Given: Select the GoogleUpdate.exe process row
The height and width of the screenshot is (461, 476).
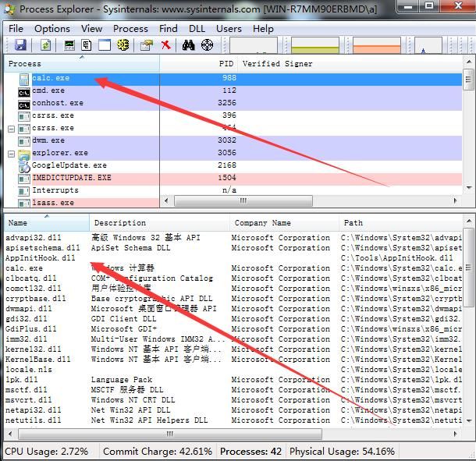Looking at the screenshot, I should click(x=233, y=165).
